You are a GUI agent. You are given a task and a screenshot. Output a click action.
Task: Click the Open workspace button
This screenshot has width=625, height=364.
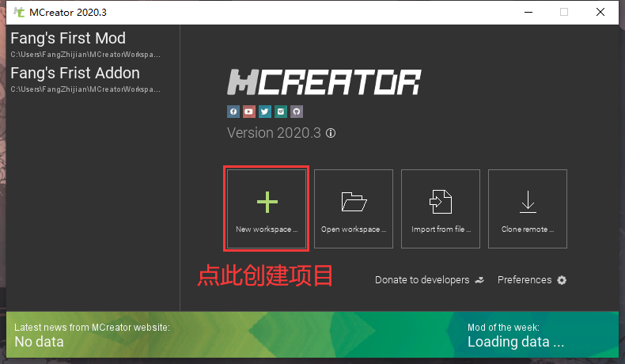tap(354, 209)
